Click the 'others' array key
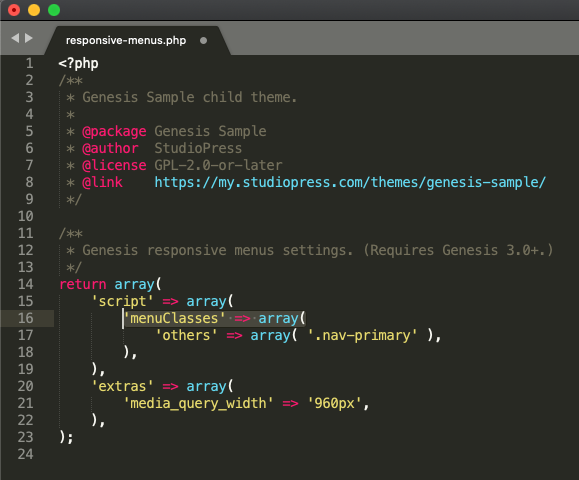The width and height of the screenshot is (579, 480). (x=186, y=335)
